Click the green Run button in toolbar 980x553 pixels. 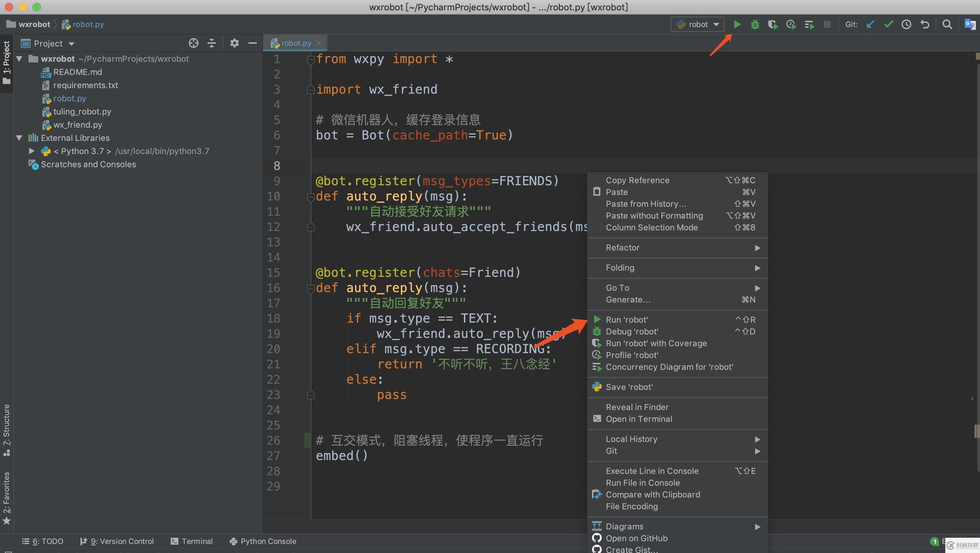[737, 24]
